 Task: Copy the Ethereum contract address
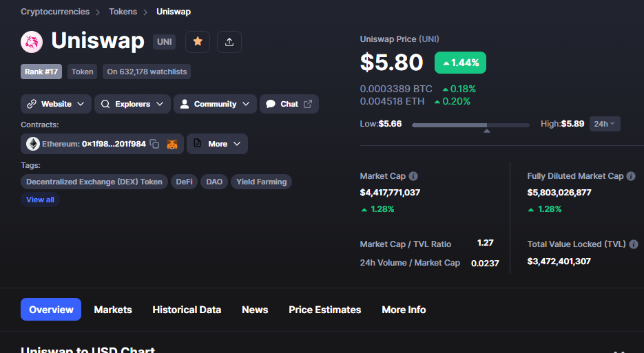point(154,144)
